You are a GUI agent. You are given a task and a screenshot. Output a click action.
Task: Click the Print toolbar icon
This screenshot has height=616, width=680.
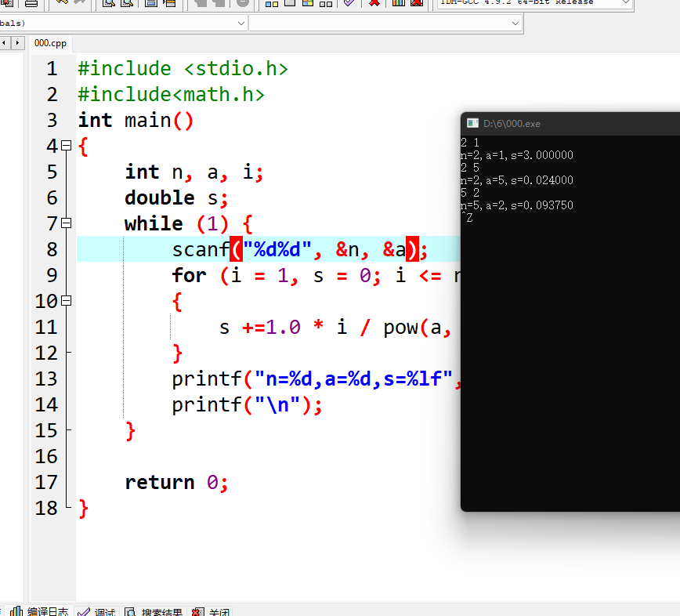pyautogui.click(x=31, y=3)
